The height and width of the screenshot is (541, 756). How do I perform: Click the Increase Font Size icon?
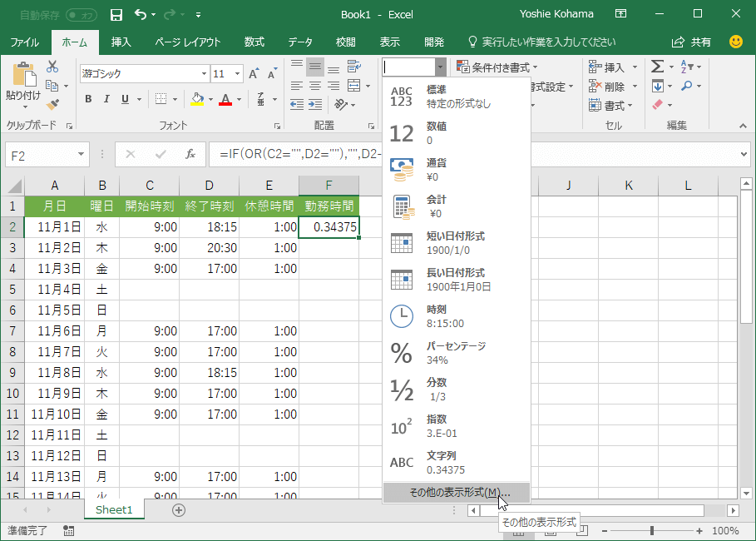(254, 74)
